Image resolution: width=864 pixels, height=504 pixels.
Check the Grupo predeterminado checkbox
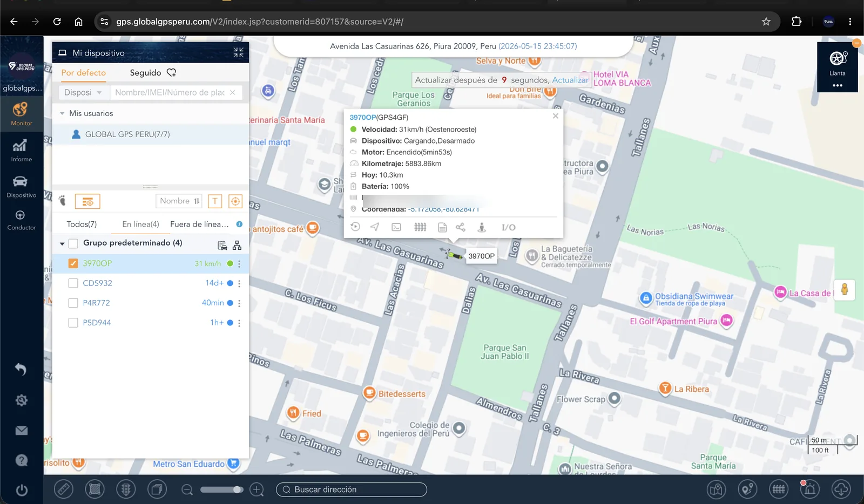click(73, 243)
